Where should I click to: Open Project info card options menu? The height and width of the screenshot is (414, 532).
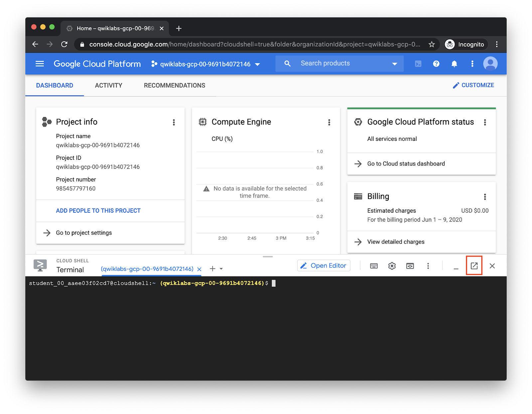point(174,122)
